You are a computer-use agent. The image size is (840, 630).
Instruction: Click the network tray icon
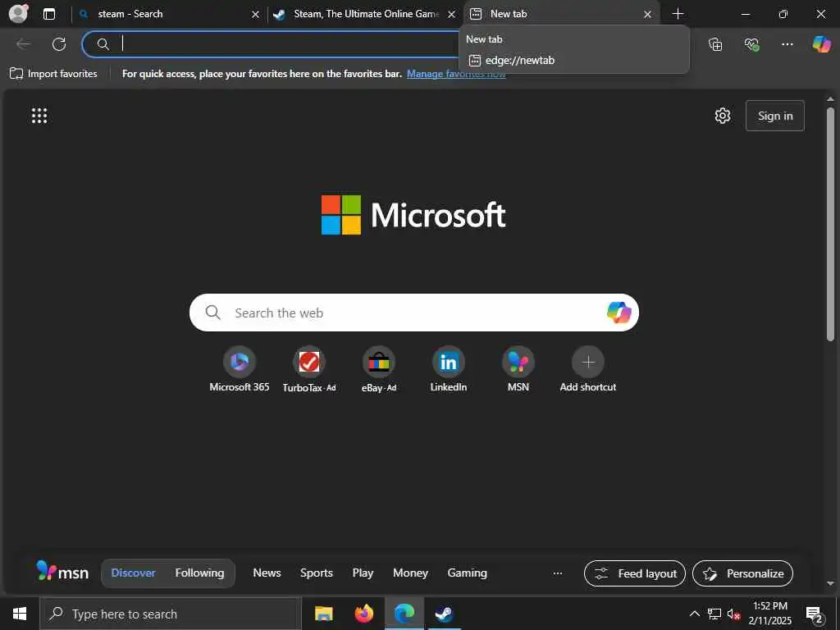click(x=714, y=614)
